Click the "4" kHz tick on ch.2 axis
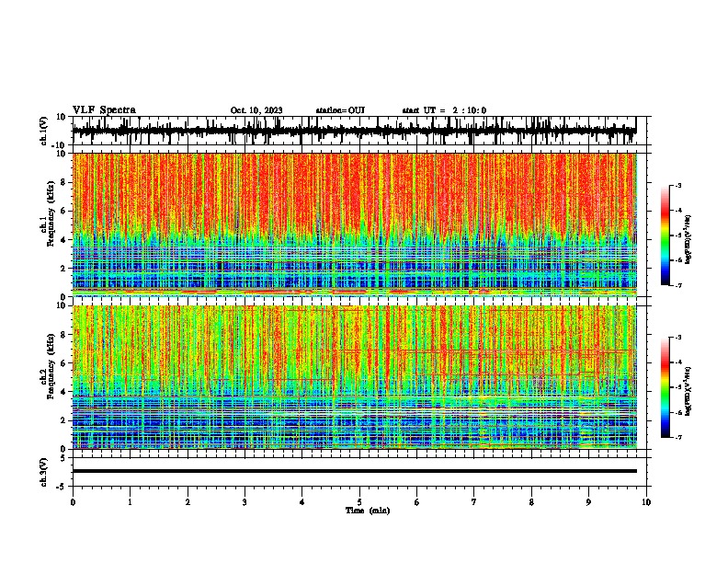Viewport: 728px width, 563px height. [63, 392]
